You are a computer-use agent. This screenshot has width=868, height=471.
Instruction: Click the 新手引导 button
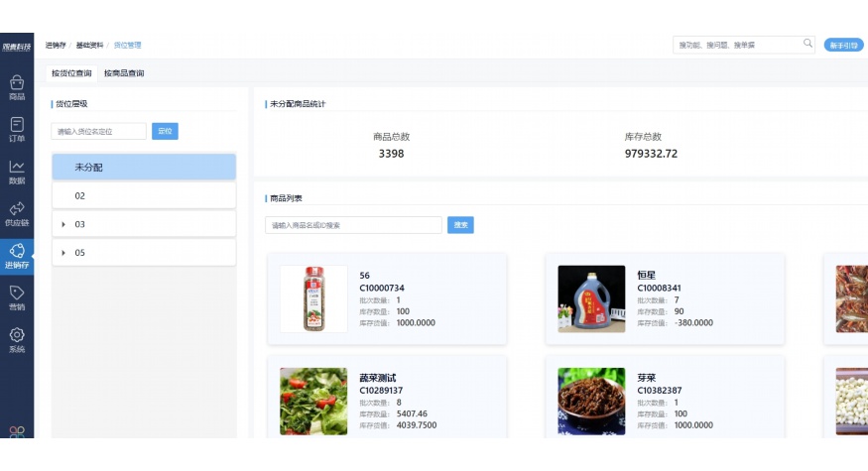pyautogui.click(x=843, y=46)
